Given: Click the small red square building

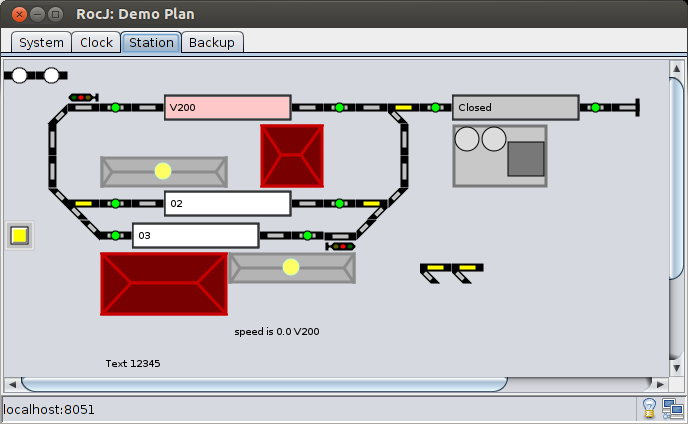Looking at the screenshot, I should click(x=291, y=155).
